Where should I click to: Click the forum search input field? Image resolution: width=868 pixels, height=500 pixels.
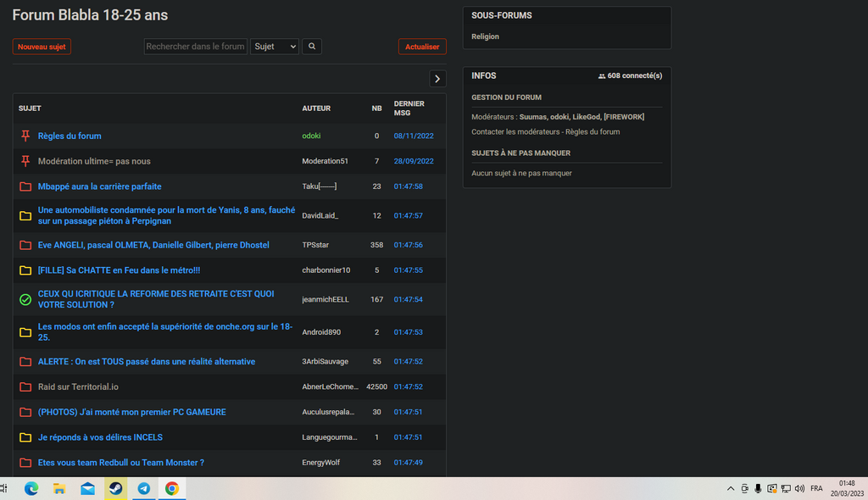pyautogui.click(x=195, y=47)
